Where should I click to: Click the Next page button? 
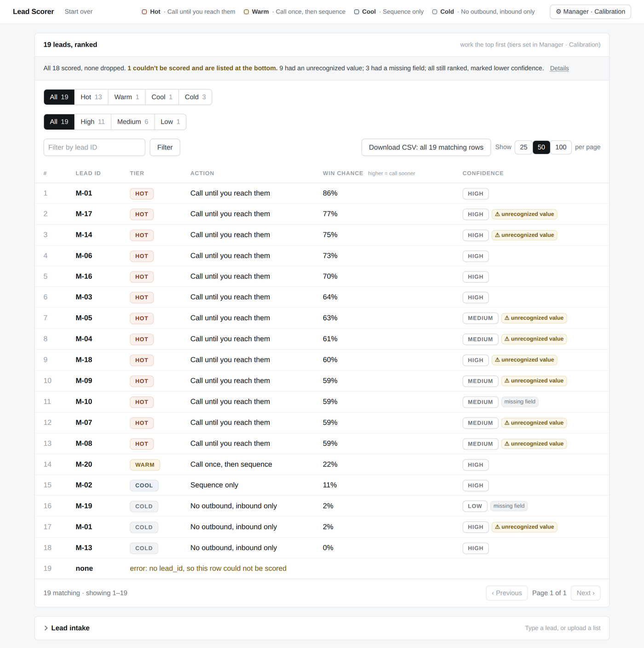point(585,593)
